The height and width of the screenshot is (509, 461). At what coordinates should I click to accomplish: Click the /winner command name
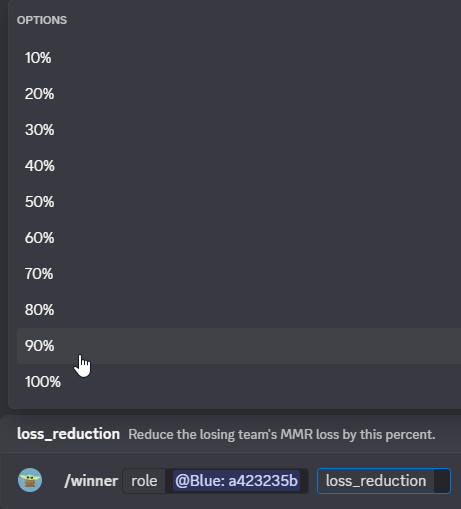(91, 481)
